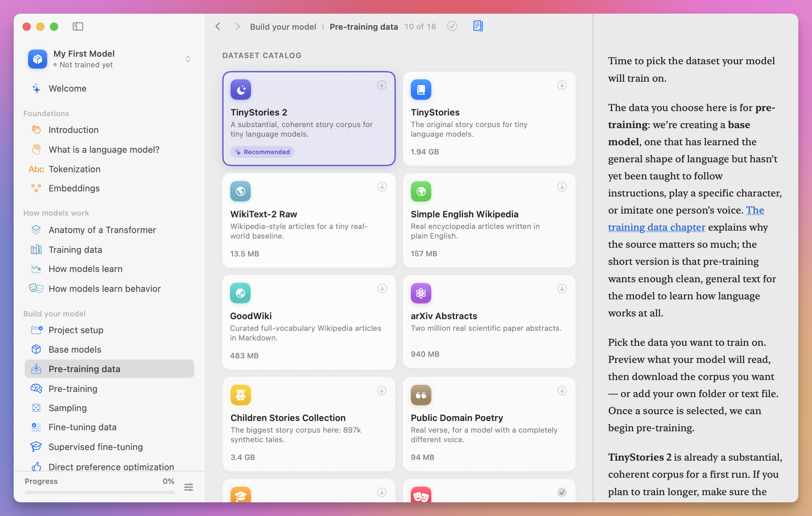Toggle the lesson notes panel icon
The image size is (812, 516).
[478, 26]
